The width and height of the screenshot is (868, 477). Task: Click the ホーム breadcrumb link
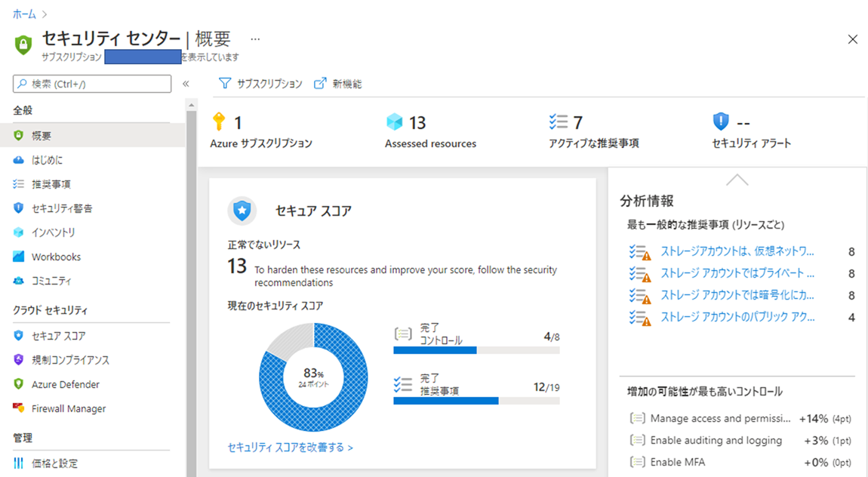coord(24,14)
